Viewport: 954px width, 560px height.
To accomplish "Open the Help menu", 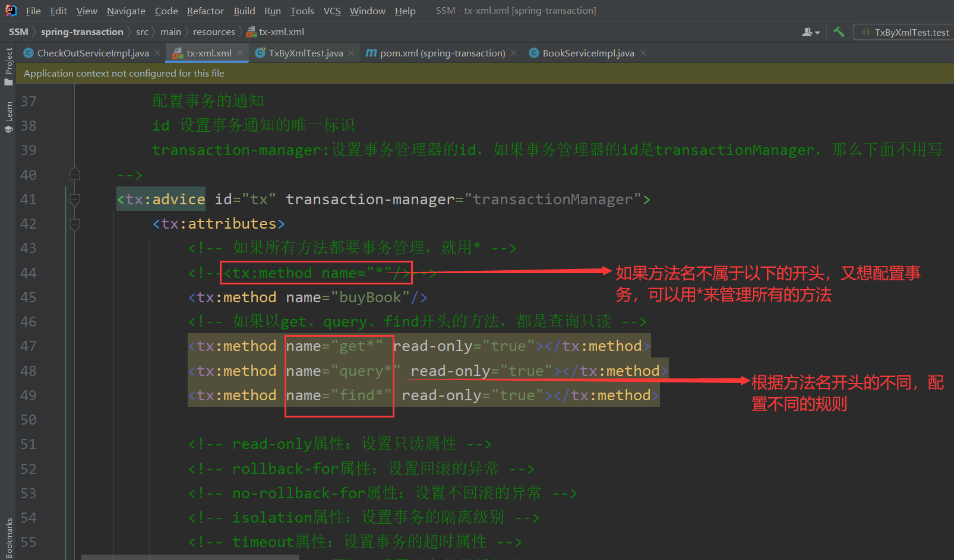I will [x=405, y=11].
